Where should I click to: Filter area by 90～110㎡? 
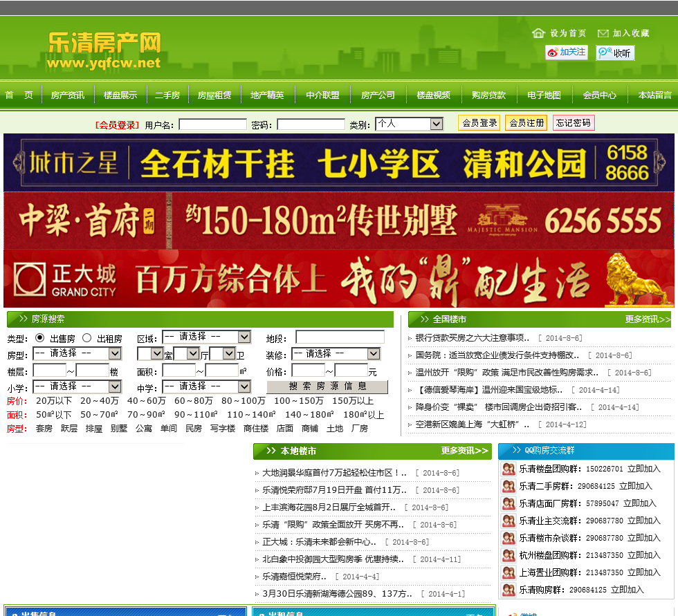(196, 415)
